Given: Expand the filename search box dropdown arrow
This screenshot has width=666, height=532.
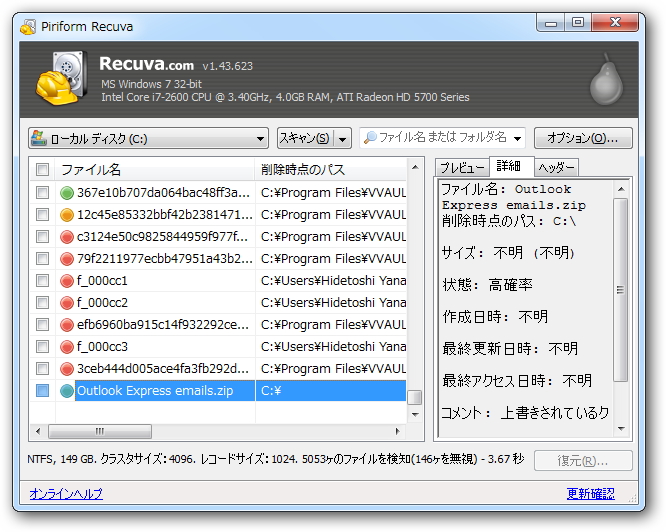Looking at the screenshot, I should (517, 138).
